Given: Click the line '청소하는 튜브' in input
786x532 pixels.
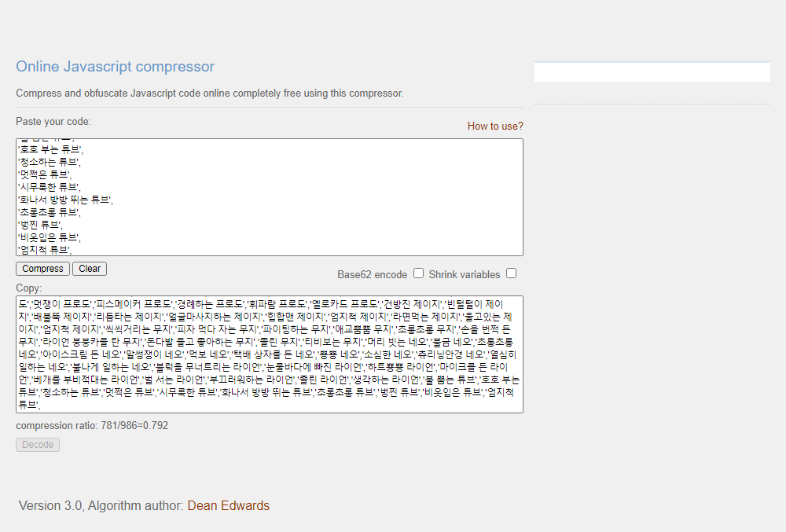Looking at the screenshot, I should (x=50, y=162).
